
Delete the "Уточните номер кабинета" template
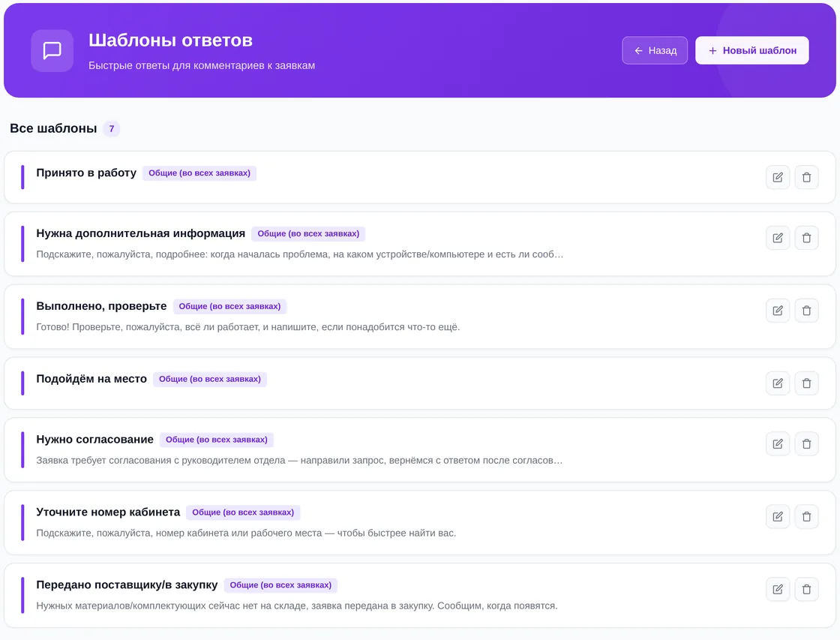[x=806, y=517]
